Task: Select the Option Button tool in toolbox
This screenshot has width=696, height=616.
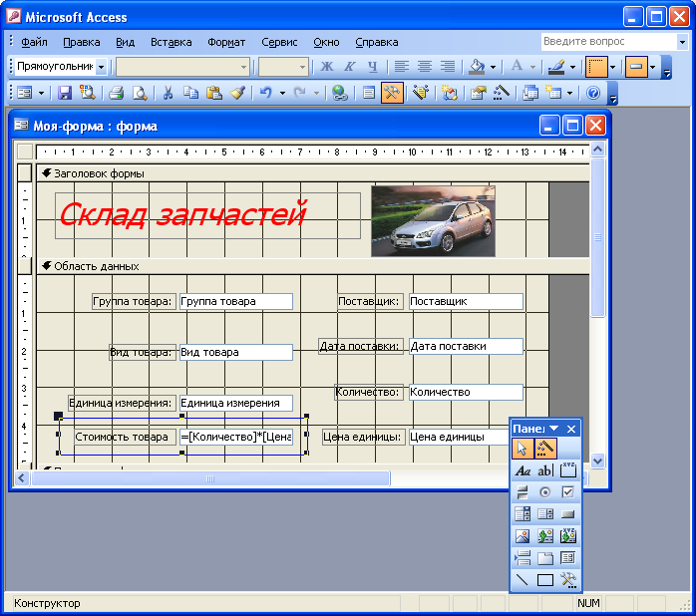Action: [545, 492]
